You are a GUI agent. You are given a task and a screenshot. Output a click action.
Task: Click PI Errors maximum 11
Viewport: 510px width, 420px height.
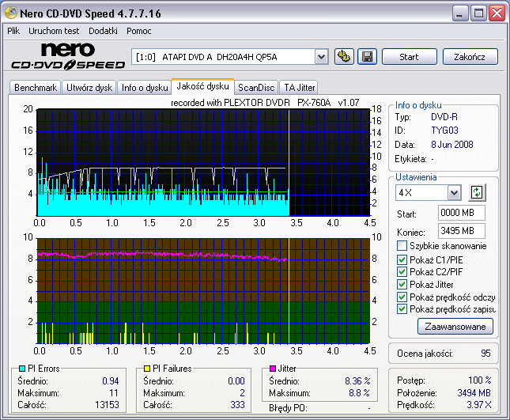pos(114,393)
